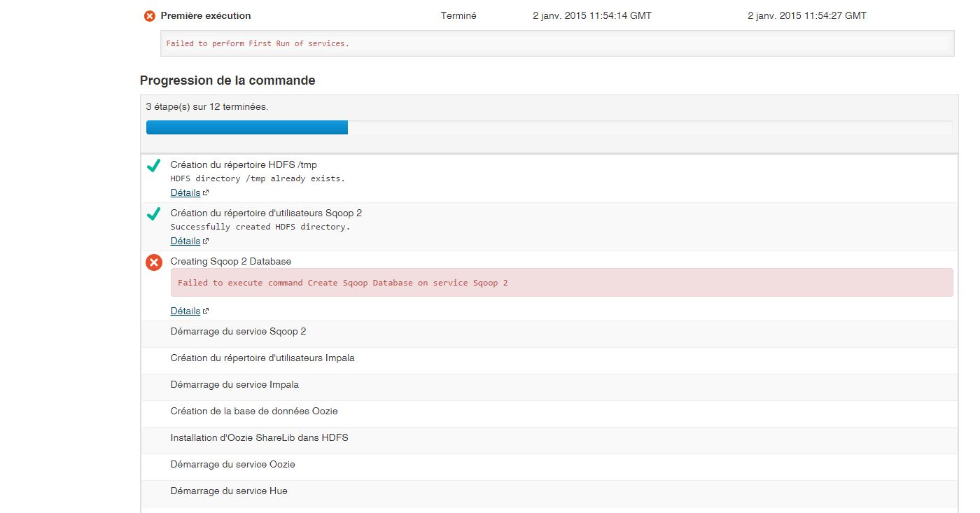The height and width of the screenshot is (513, 980).
Task: Click Détails below the Sqoop 2 user directory step
Action: tap(185, 241)
